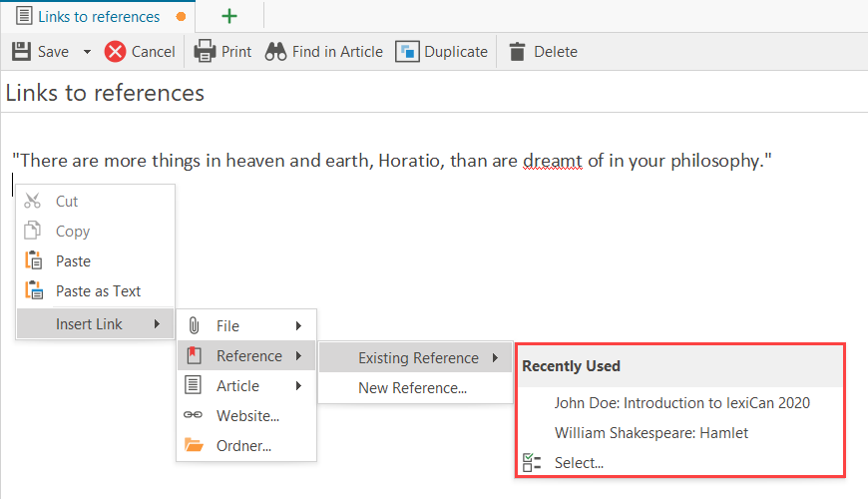Click the Save floppy disk icon
The width and height of the screenshot is (868, 499).
tap(21, 51)
